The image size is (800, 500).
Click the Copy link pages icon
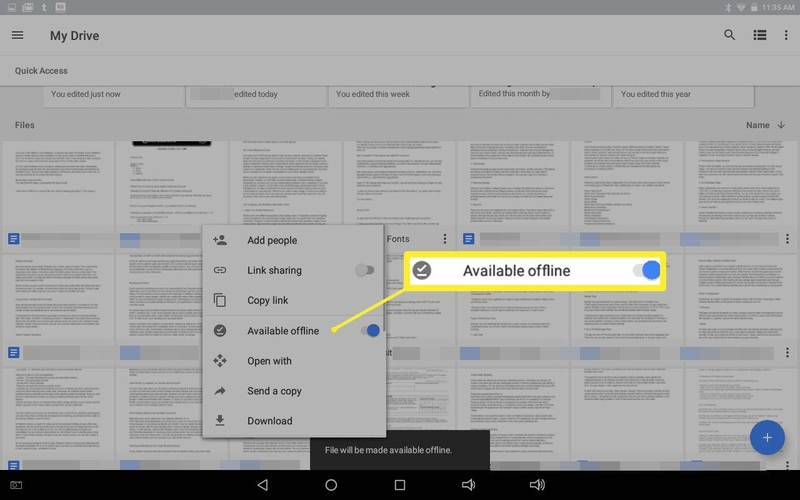click(220, 300)
